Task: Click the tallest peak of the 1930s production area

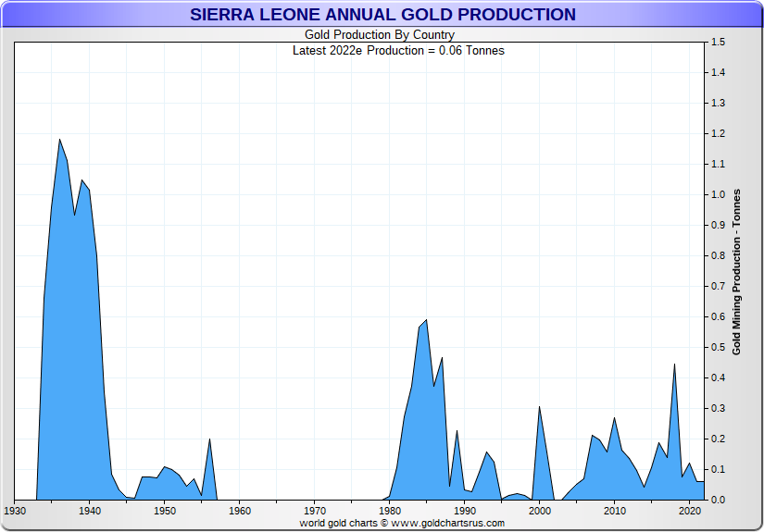Action: [60, 142]
